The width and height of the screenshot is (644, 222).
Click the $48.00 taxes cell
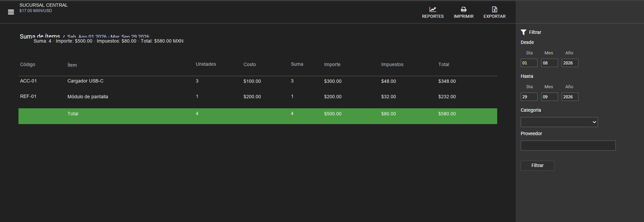(x=389, y=81)
